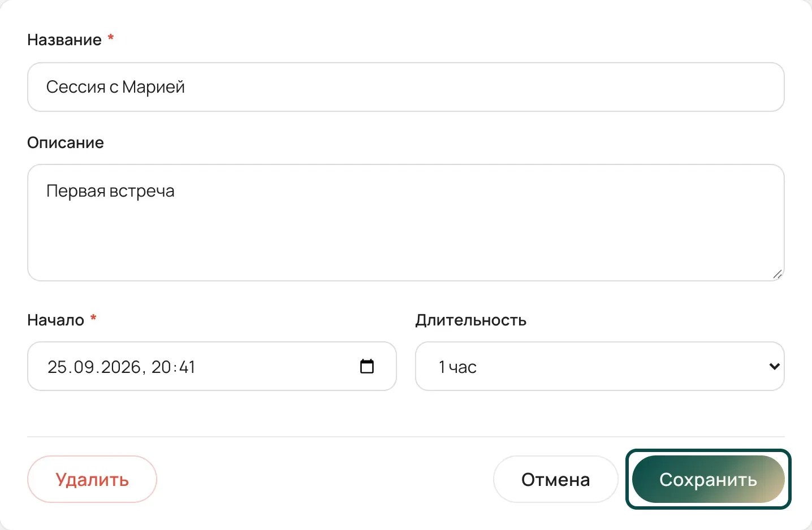This screenshot has height=530, width=812.
Task: Click the red asterisk beside Начало
Action: point(93,318)
